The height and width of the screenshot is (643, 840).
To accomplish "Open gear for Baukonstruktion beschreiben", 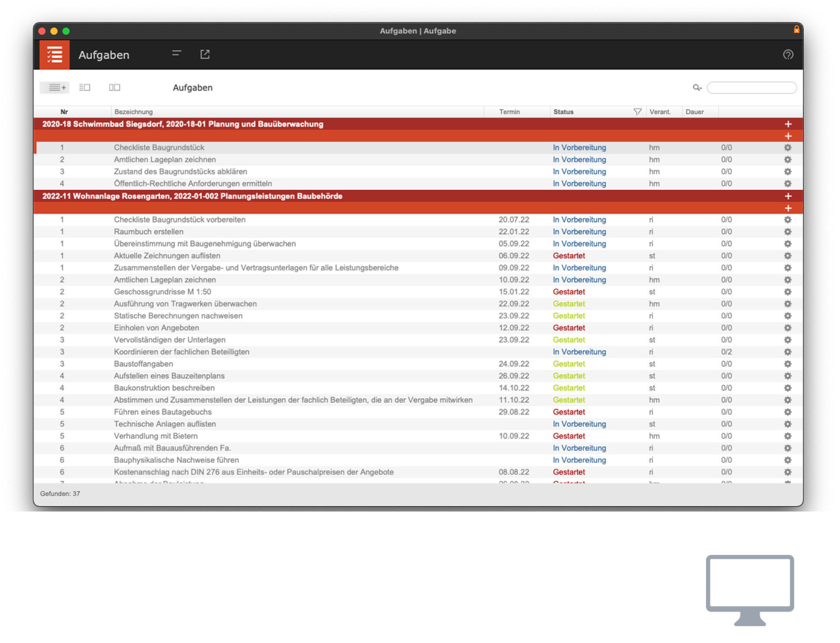I will [x=788, y=388].
